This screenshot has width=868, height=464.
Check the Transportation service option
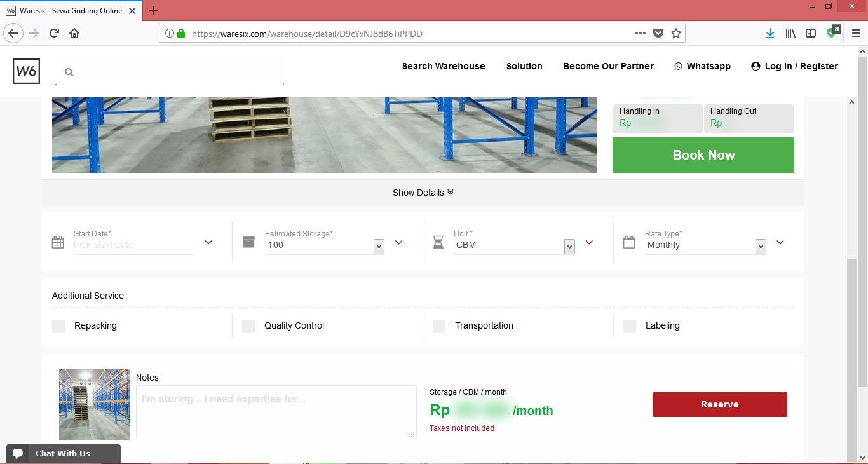coord(439,326)
